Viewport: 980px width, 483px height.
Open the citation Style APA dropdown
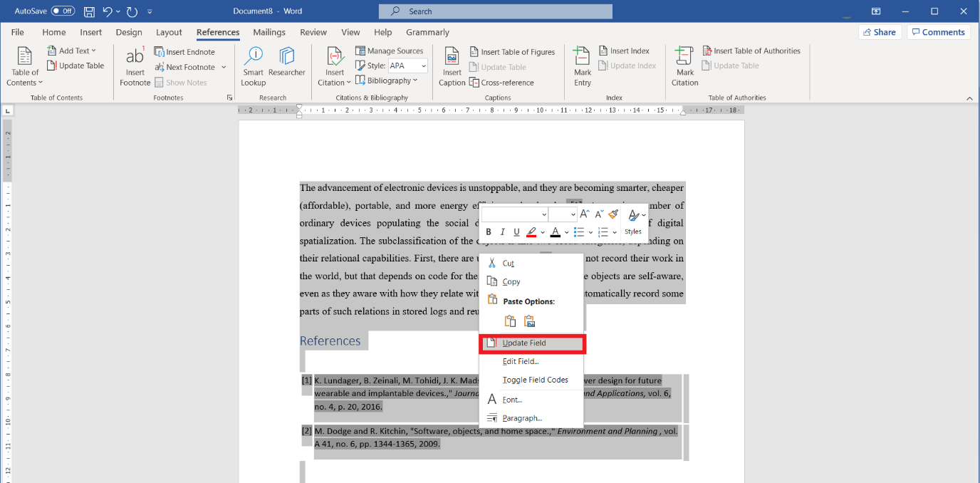coord(407,65)
